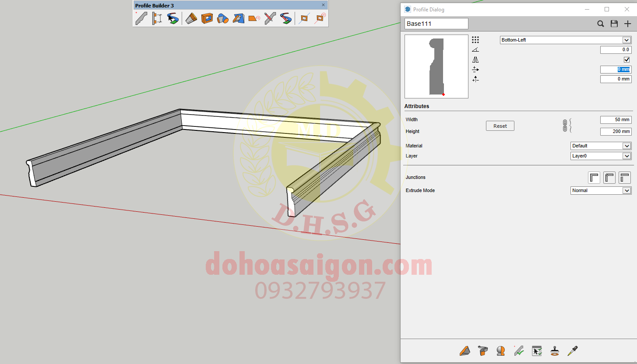Select the trim-to-face tool icon
The height and width of the screenshot is (364, 637).
[x=238, y=18]
